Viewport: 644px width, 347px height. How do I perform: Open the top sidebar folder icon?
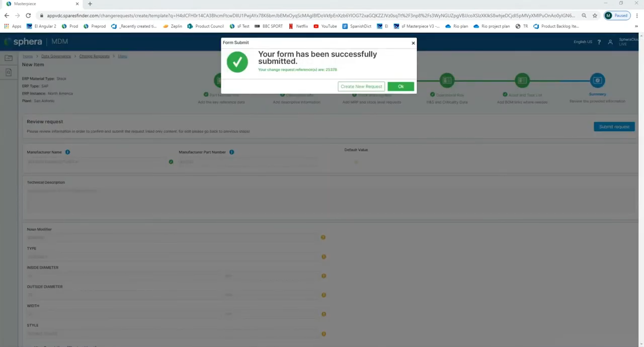(9, 58)
